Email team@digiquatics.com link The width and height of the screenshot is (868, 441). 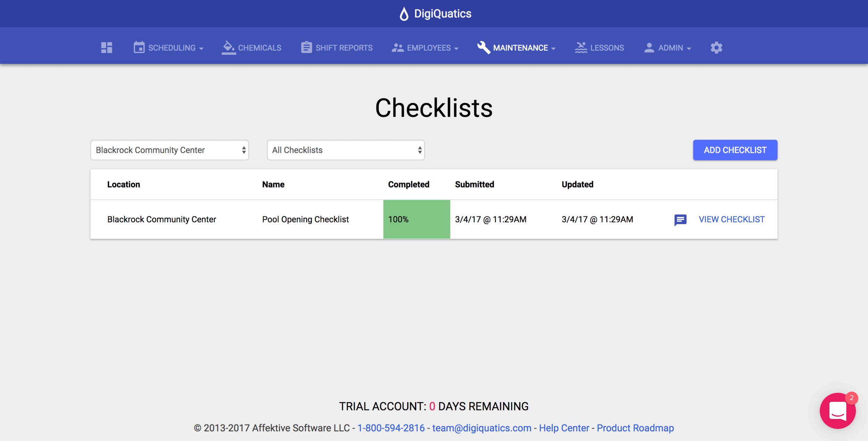(x=482, y=428)
